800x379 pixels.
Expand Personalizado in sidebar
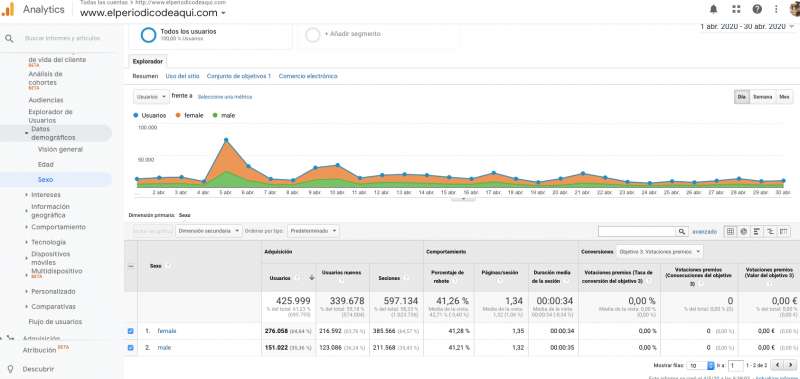(53, 292)
